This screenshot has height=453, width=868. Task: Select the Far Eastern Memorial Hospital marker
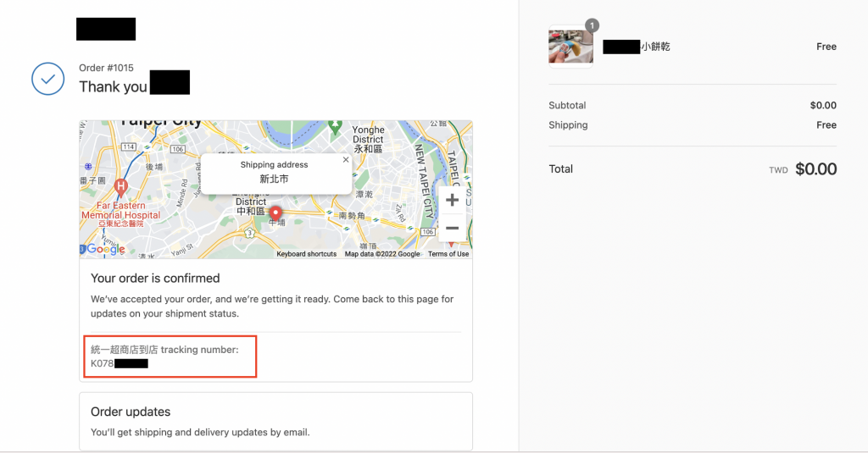tap(121, 185)
